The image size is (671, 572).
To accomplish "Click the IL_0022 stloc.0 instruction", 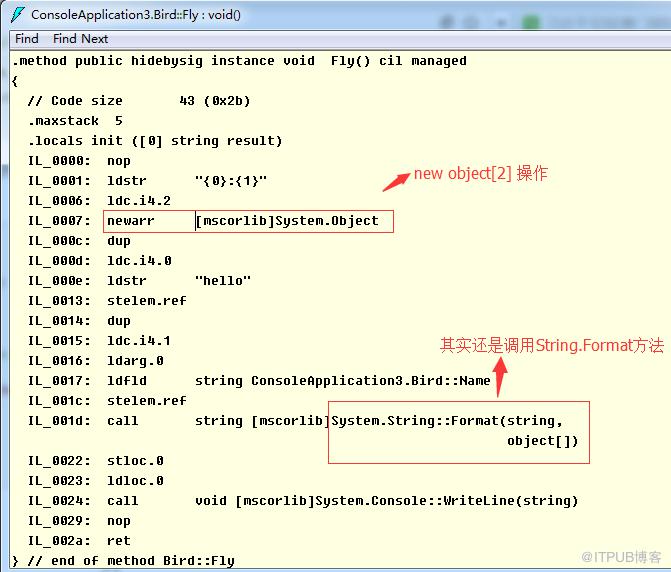I will [96, 461].
